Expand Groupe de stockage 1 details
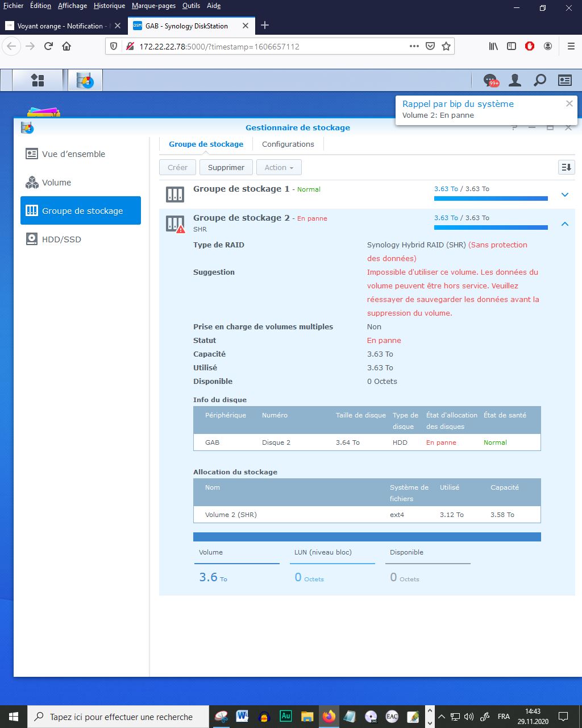The width and height of the screenshot is (582, 728). click(565, 195)
